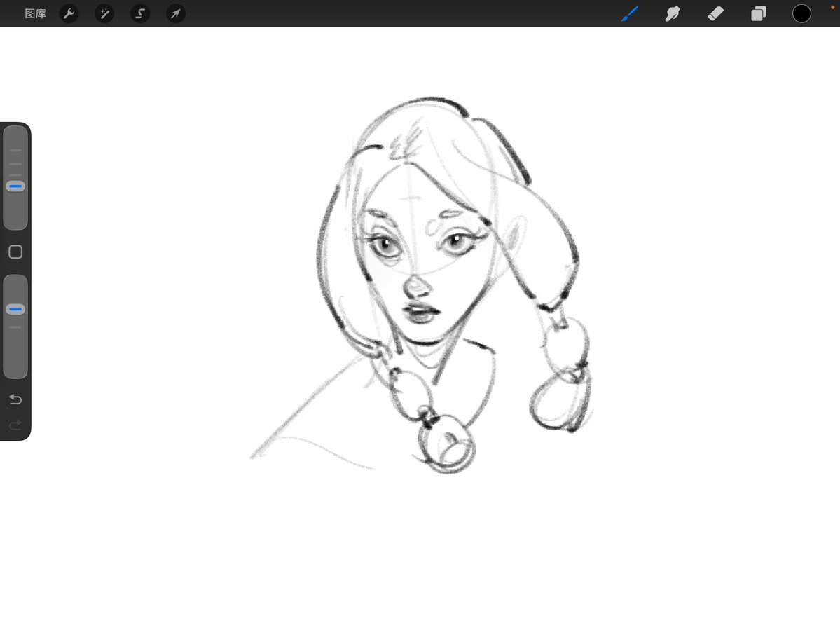Open the 图库 gallery

(35, 13)
